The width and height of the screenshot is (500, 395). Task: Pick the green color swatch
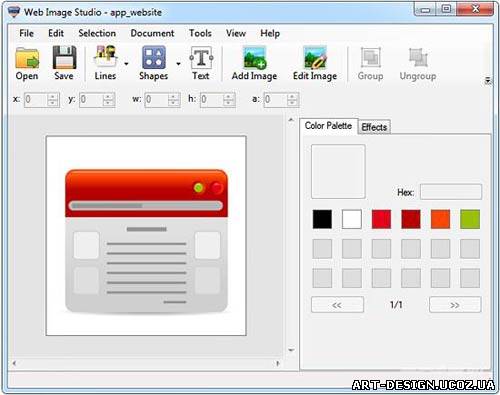tap(470, 219)
